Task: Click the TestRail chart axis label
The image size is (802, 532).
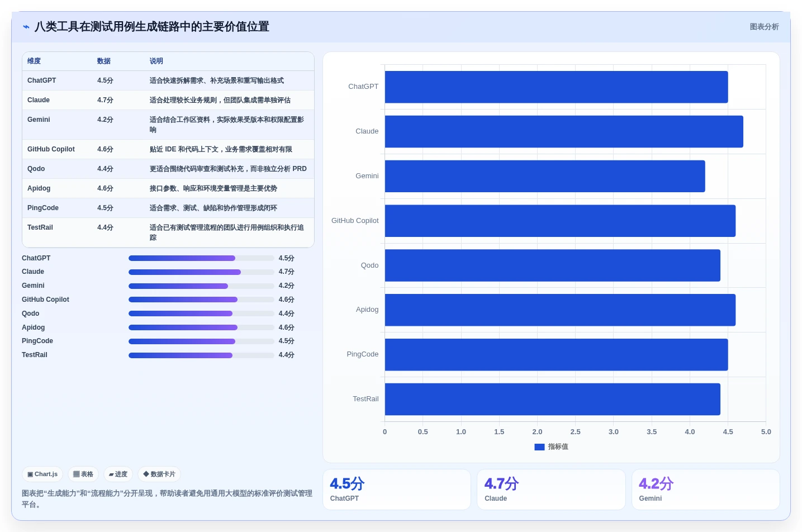Action: [366, 399]
